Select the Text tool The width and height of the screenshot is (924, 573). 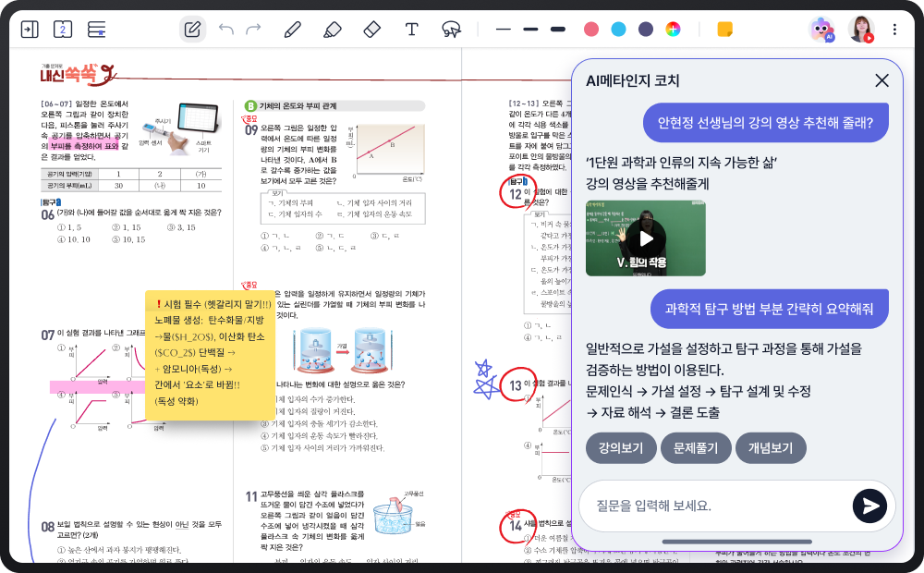[x=412, y=29]
